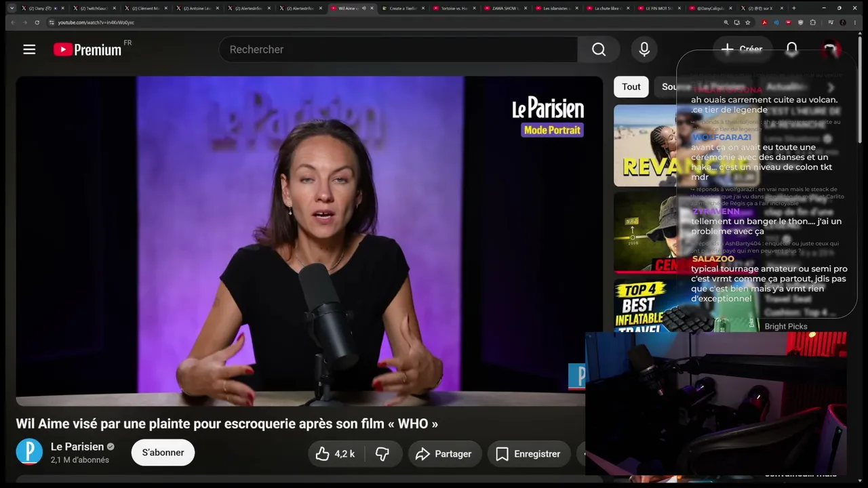The image size is (868, 488).
Task: Focus the Rechercher search field
Action: 398,49
